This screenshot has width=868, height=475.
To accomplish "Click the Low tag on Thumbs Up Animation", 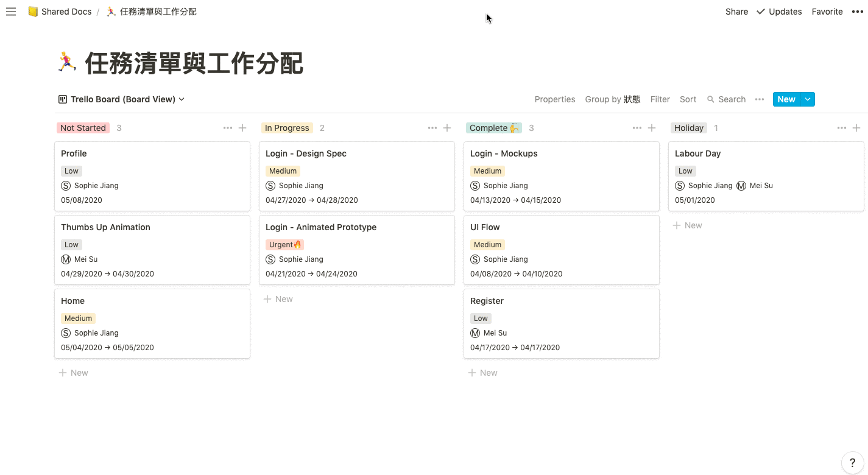I will [x=71, y=245].
